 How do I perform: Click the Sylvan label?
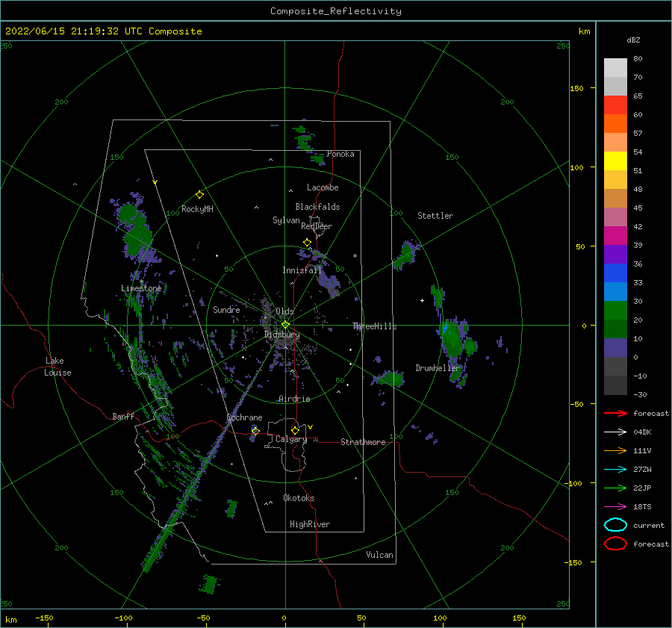click(x=286, y=220)
